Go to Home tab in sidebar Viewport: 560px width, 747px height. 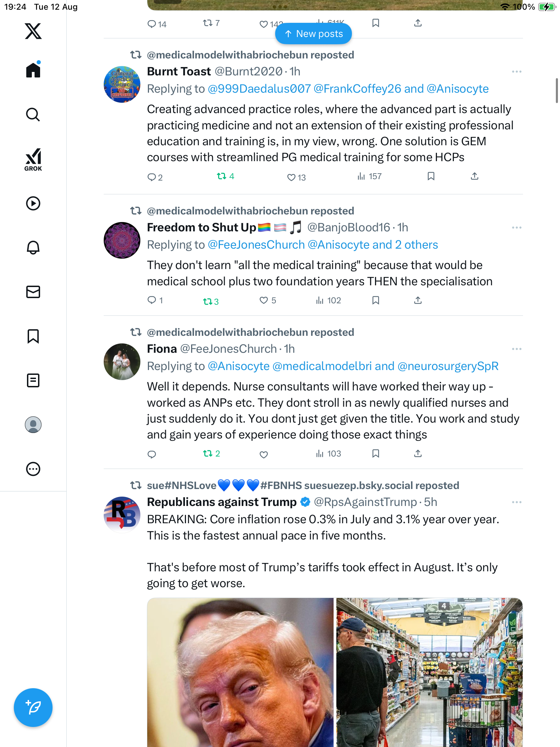(x=33, y=70)
